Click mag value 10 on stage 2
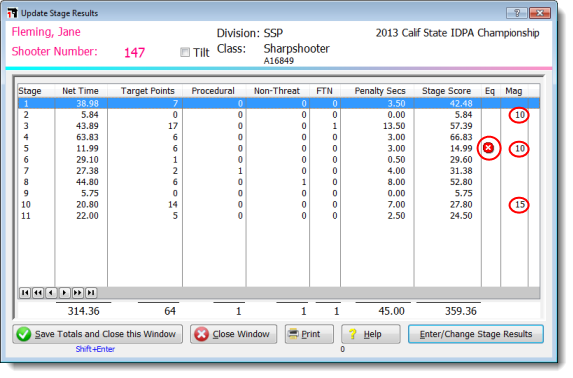The width and height of the screenshot is (573, 378). (x=520, y=115)
